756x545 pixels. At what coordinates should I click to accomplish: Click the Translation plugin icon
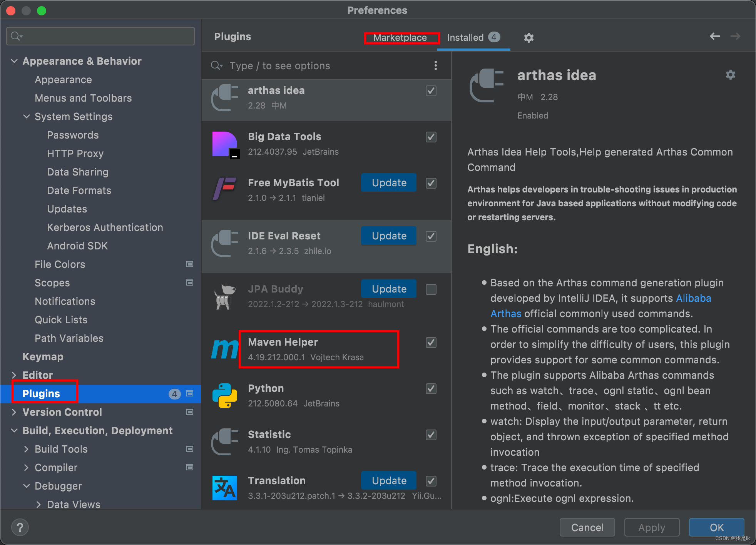(x=224, y=488)
